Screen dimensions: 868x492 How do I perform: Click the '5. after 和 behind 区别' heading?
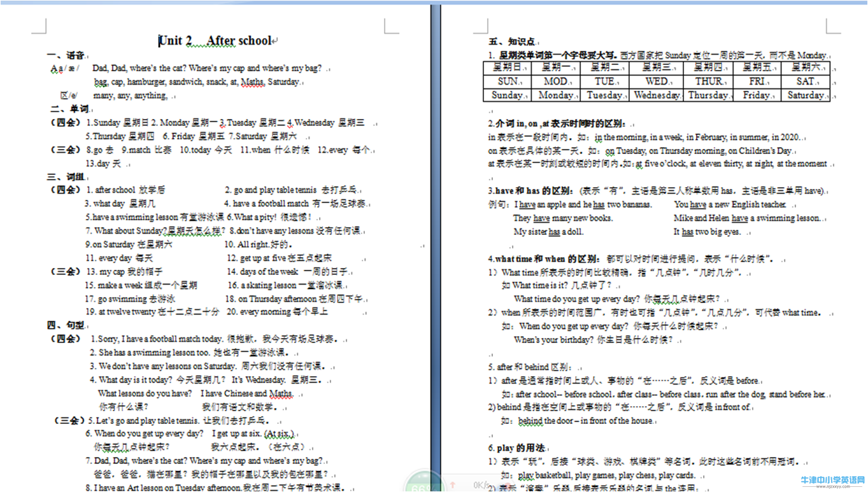(530, 367)
